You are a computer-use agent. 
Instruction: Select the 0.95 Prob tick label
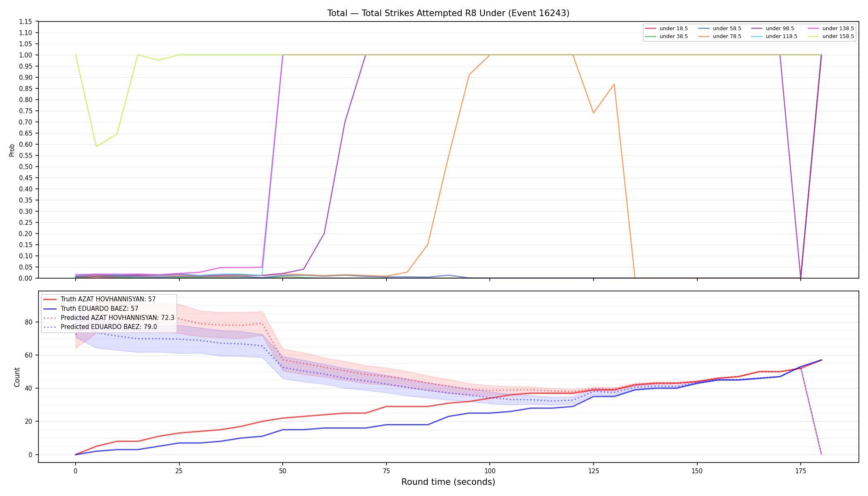[26, 66]
